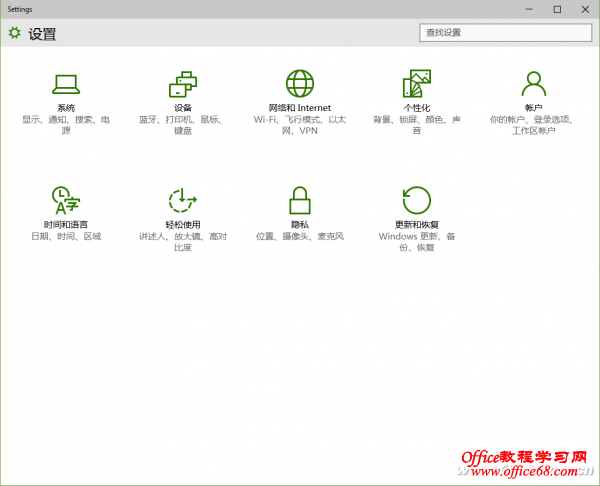Click description 显示、通知、搜索、电源

(x=66, y=125)
